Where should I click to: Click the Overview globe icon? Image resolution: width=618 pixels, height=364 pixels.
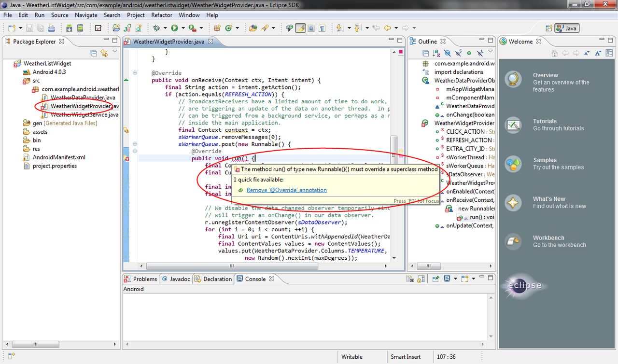(x=513, y=79)
